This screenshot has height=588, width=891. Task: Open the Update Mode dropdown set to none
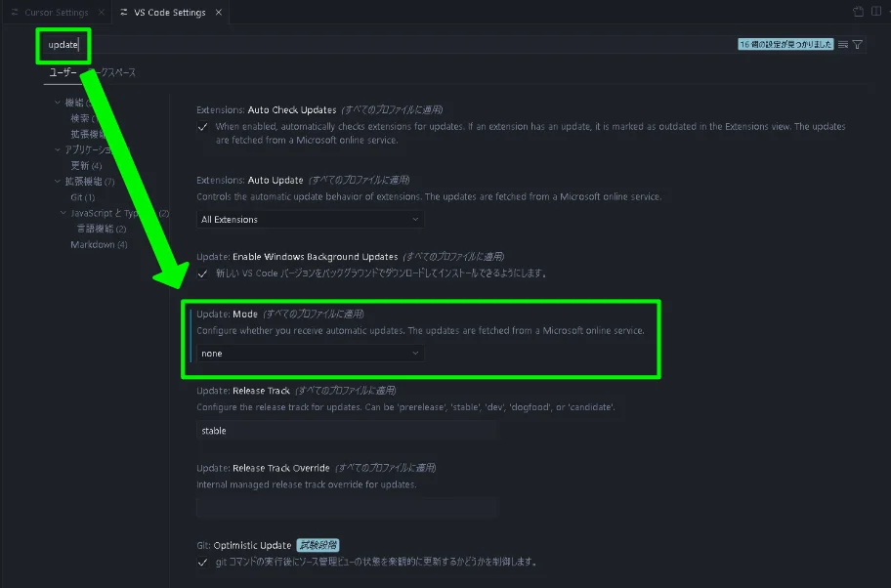311,354
